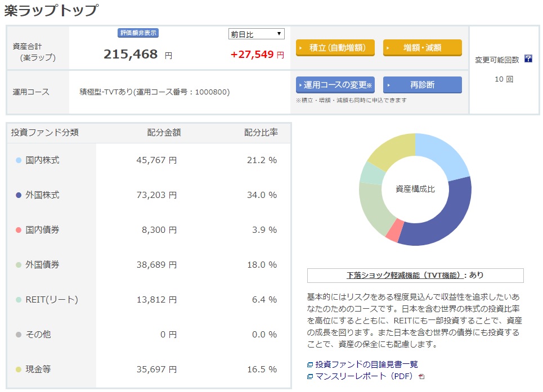This screenshot has height=392, width=543.
Task: Click the 運用コースの変更 button
Action: 335,85
